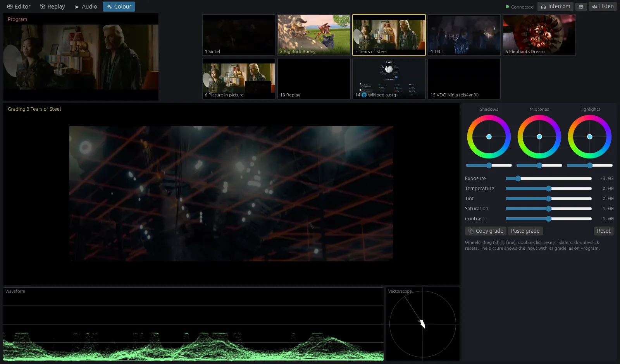The height and width of the screenshot is (364, 620).
Task: Click the Saturation value 1.00
Action: click(x=608, y=209)
